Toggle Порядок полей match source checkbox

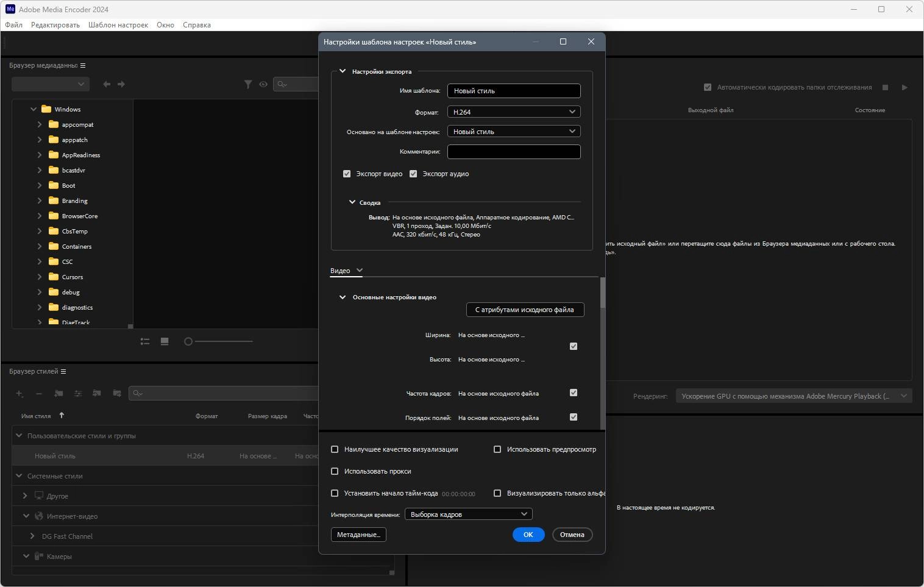[574, 417]
